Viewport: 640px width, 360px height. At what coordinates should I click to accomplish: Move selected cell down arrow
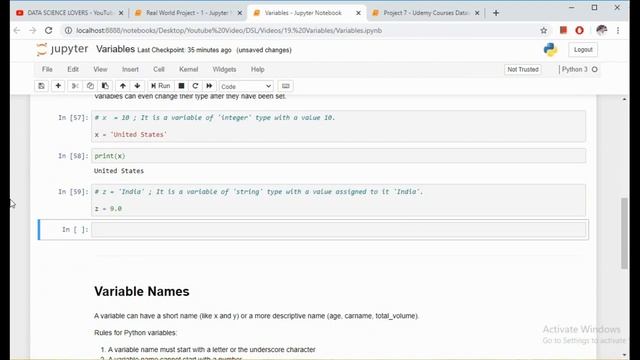(x=137, y=86)
